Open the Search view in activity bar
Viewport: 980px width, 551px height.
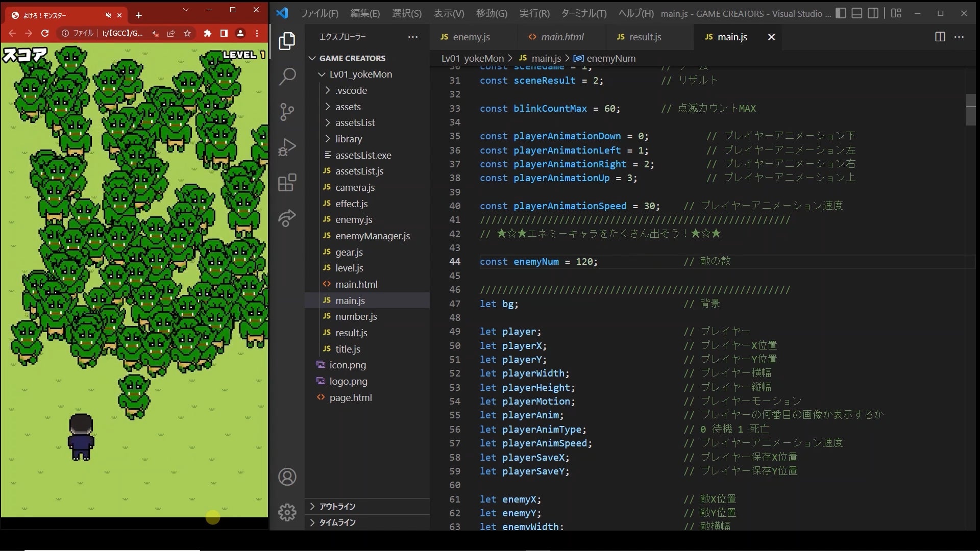coord(287,77)
